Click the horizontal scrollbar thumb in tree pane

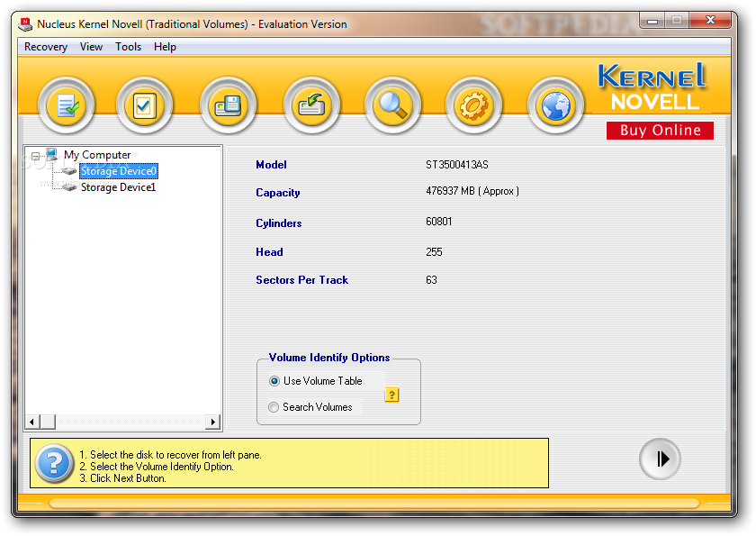coord(47,422)
